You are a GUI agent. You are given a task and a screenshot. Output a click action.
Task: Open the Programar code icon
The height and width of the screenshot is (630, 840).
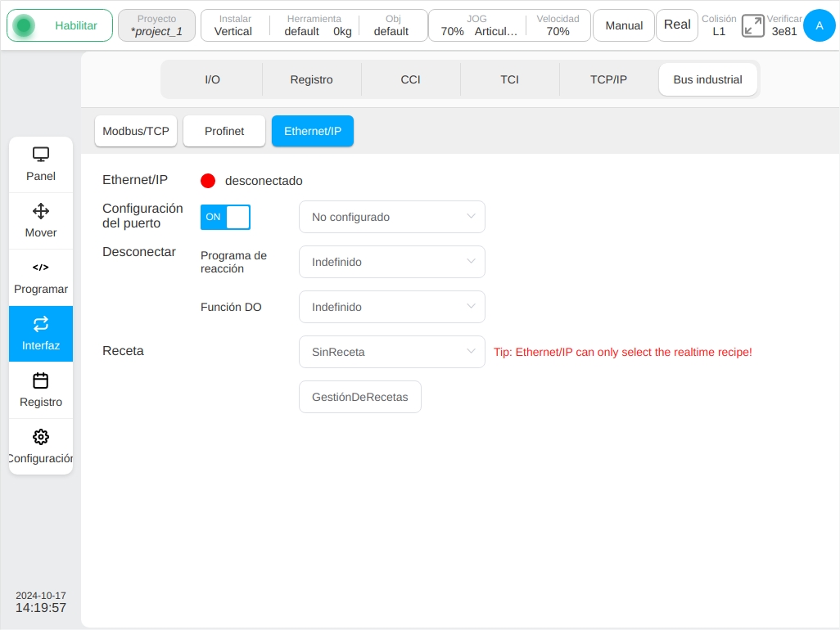click(x=41, y=267)
